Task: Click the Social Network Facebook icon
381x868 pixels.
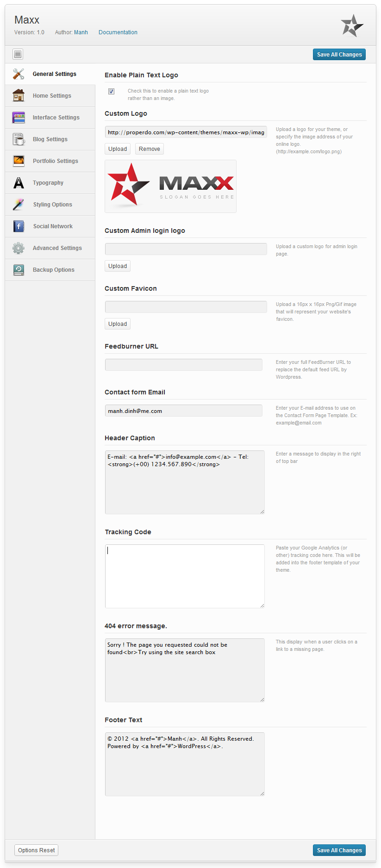Action: click(x=19, y=226)
